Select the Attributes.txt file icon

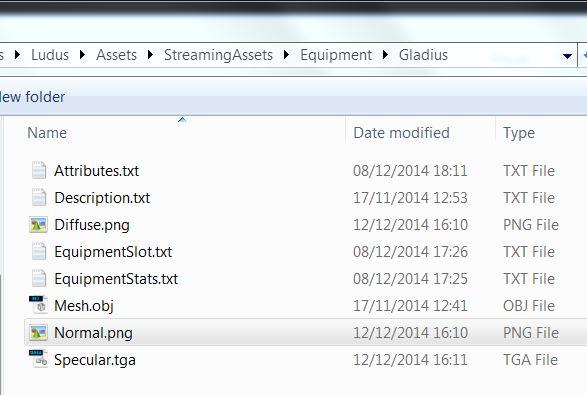point(39,170)
